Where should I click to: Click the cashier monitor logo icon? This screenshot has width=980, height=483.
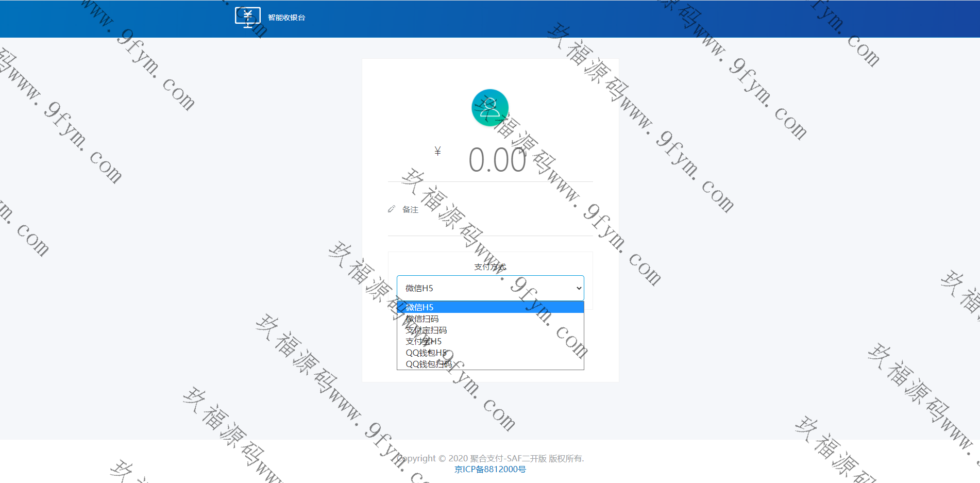(x=247, y=17)
